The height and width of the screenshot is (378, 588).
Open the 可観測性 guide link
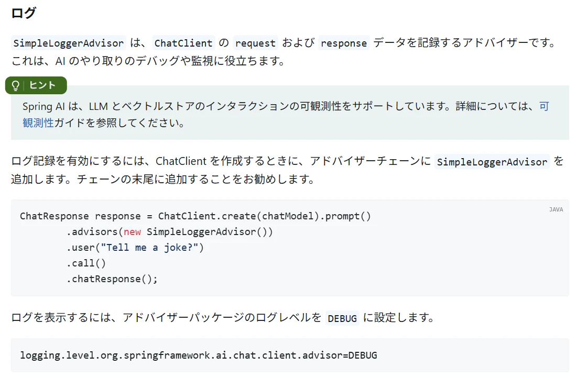pos(38,123)
